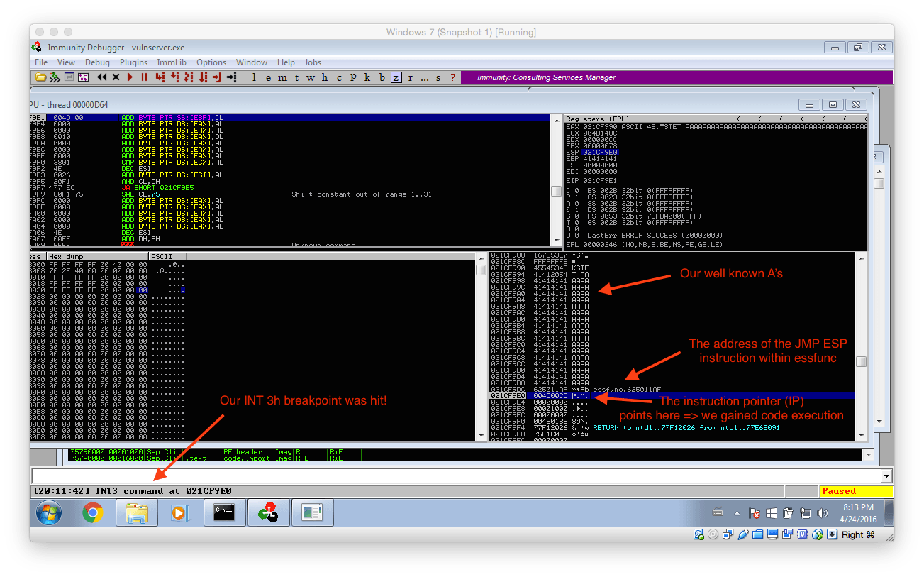Screen dimensions: 924x577
Task: Click the Attach to process toolbar icon
Action: (55, 77)
